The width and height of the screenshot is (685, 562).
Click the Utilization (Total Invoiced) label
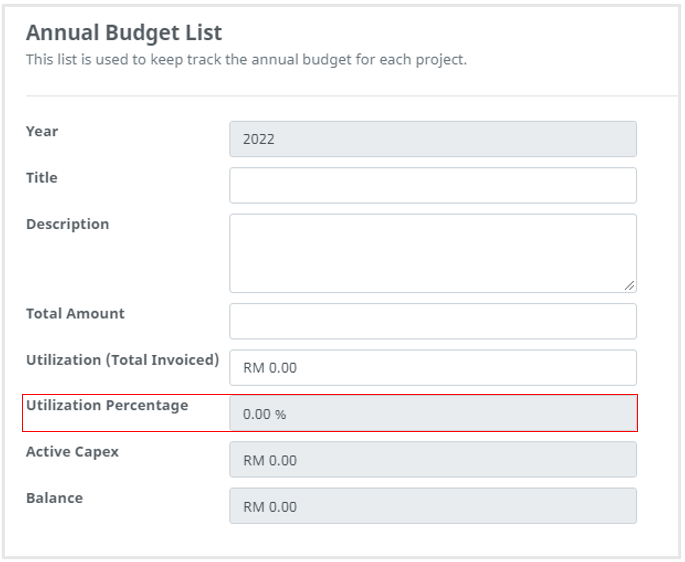click(x=123, y=360)
